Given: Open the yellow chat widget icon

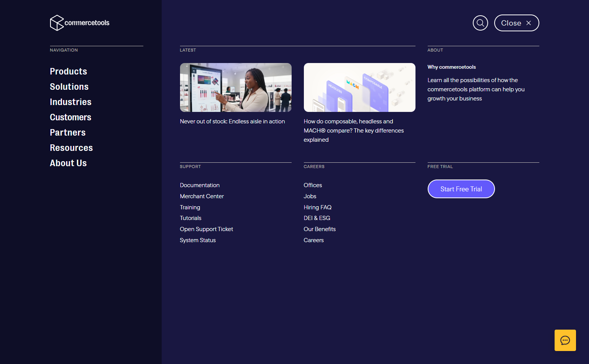Looking at the screenshot, I should [565, 340].
